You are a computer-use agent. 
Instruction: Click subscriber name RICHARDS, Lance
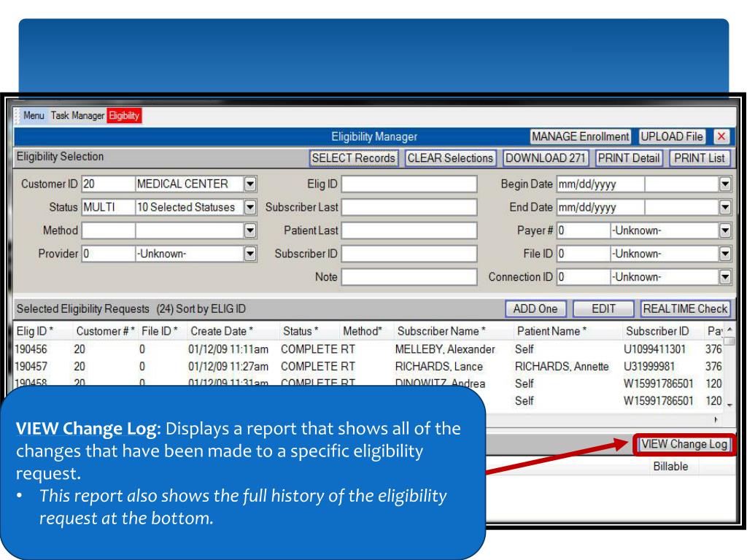[438, 367]
